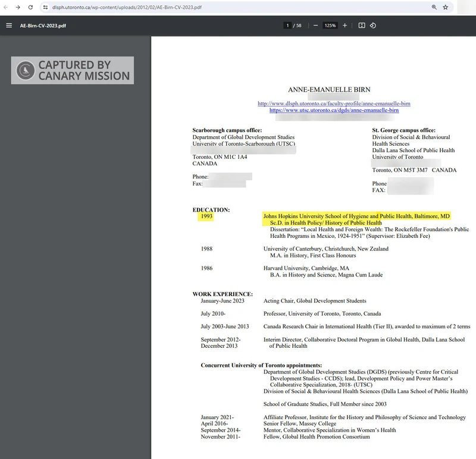Click the highlighted Johns Hopkins University text
This screenshot has height=459, width=476.
356,216
